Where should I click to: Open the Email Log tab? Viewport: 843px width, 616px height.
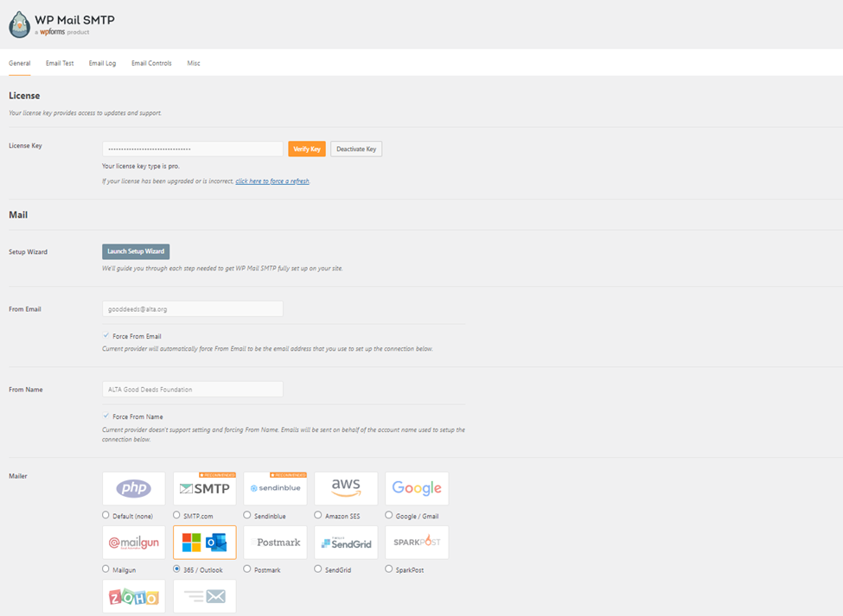(102, 63)
